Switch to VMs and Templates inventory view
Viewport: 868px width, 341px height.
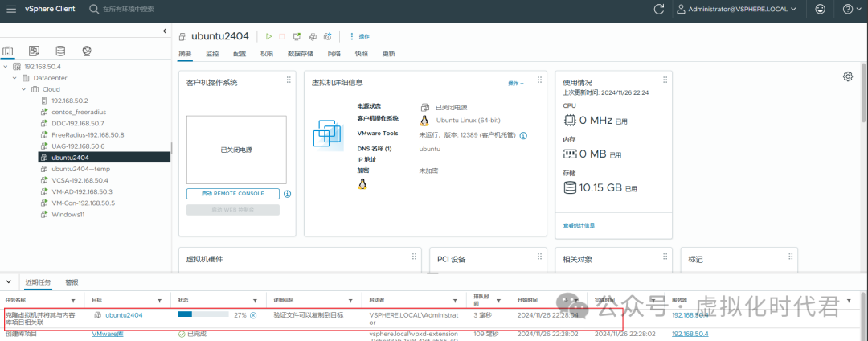pos(35,51)
